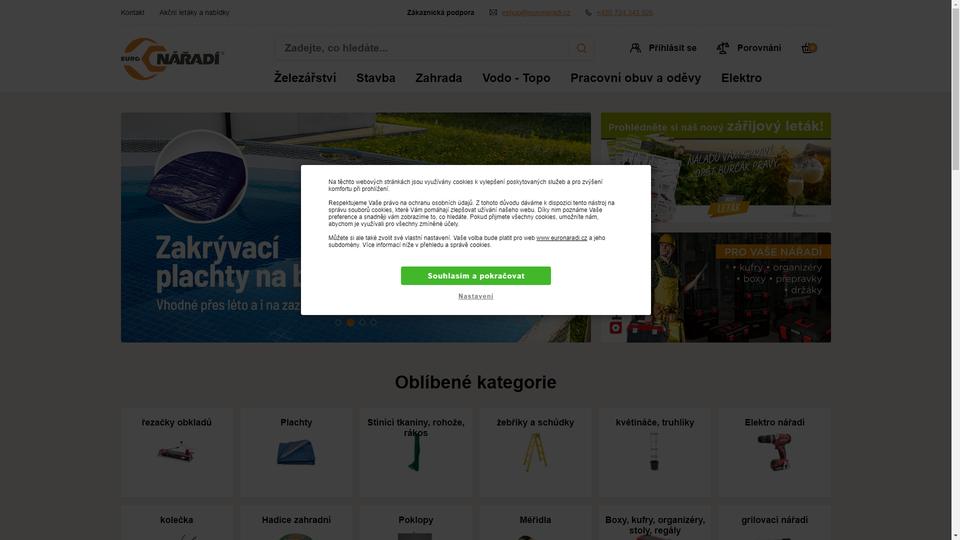Screen dimensions: 960x540
Task: Select the first carousel slide dot
Action: coord(338,322)
